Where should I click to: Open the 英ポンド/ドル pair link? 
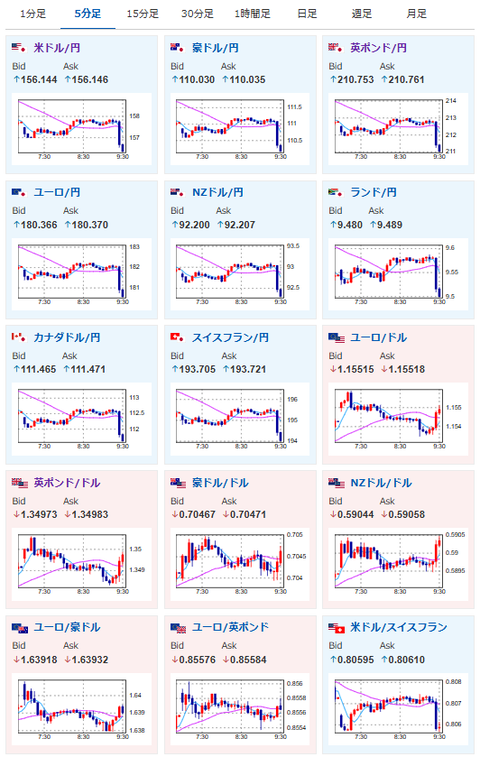point(67,483)
